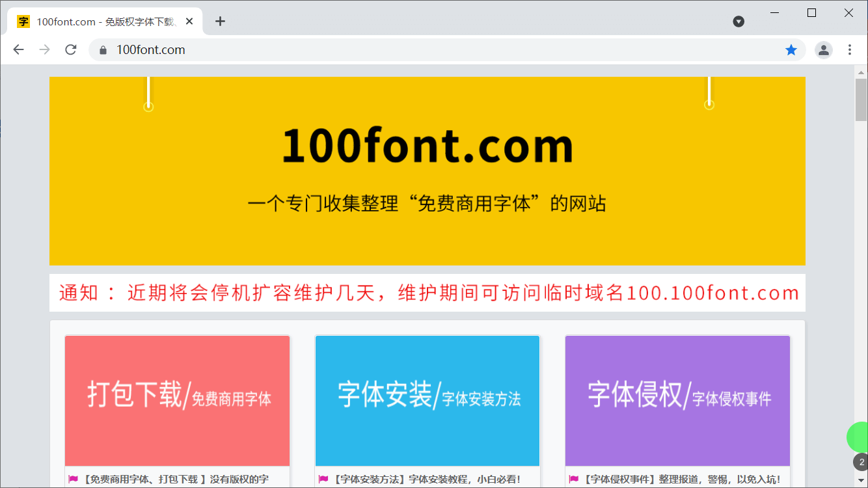This screenshot has height=488, width=868.
Task: Click the green floating circle button
Action: (x=858, y=437)
